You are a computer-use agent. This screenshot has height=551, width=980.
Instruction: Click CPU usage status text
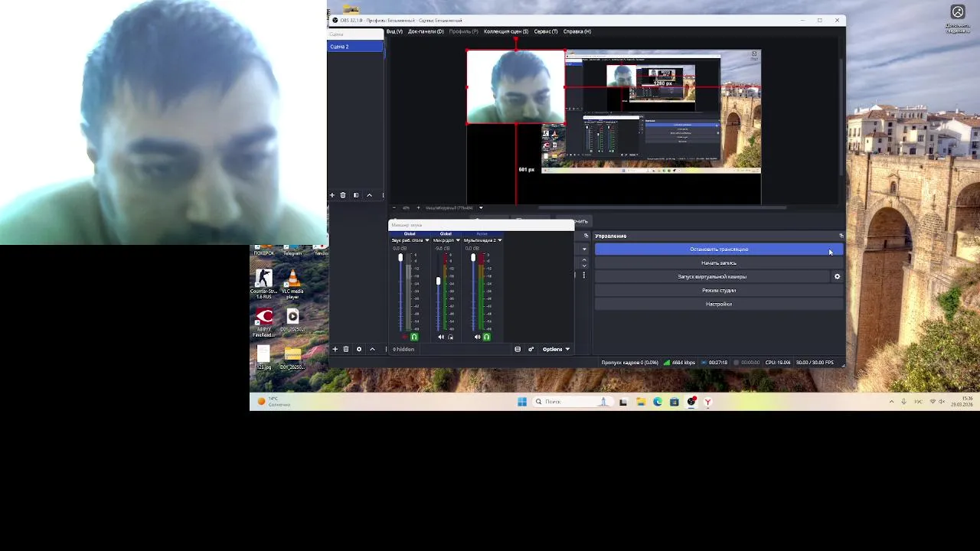778,363
